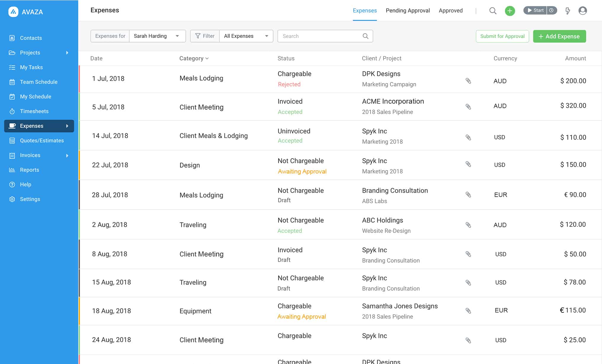Click the 22 Jul, 2018 date
The image size is (602, 364).
110,165
